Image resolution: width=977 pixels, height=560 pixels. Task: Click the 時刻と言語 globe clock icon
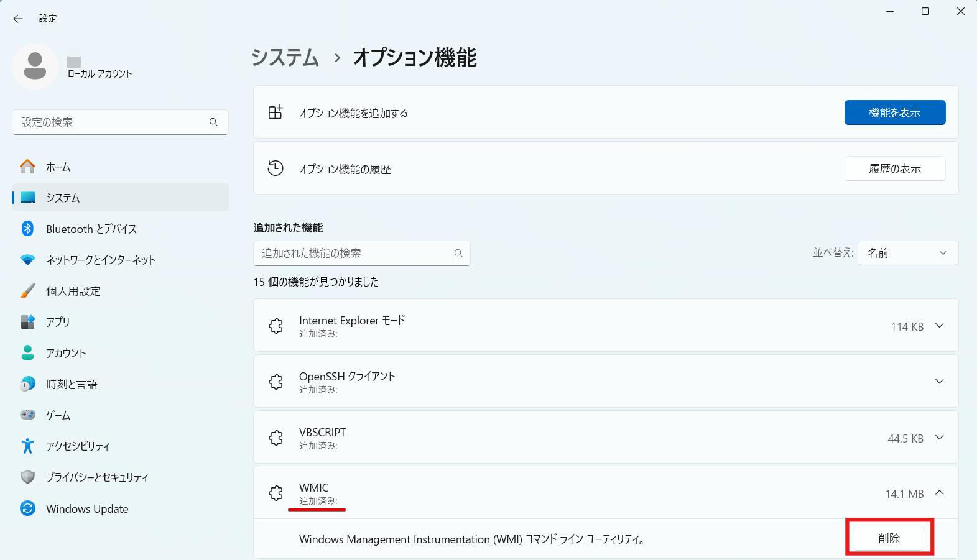coord(27,384)
